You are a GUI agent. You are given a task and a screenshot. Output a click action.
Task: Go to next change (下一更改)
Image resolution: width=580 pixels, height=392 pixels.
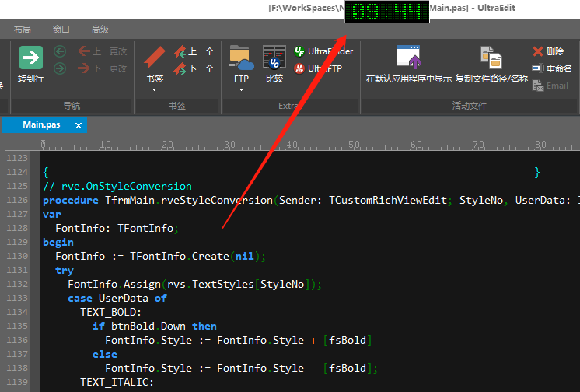[103, 68]
